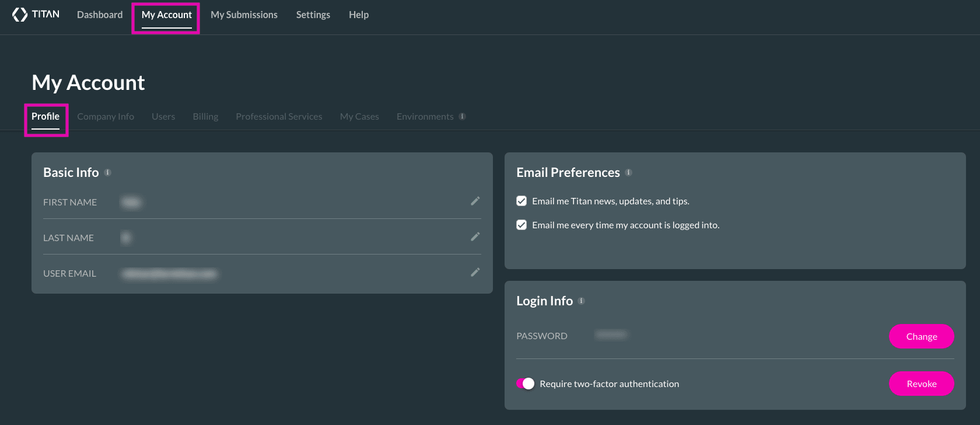View the My Cases tab
Image resolution: width=980 pixels, height=425 pixels.
359,117
